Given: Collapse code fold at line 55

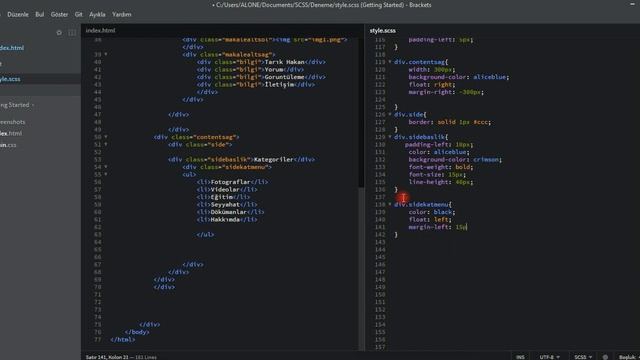Looking at the screenshot, I should point(106,174).
